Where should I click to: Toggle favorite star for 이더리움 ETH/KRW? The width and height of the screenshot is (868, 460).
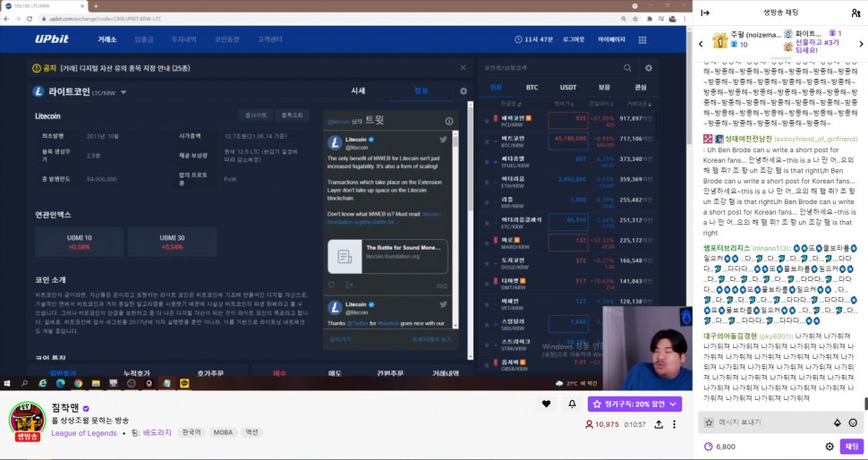pos(487,182)
